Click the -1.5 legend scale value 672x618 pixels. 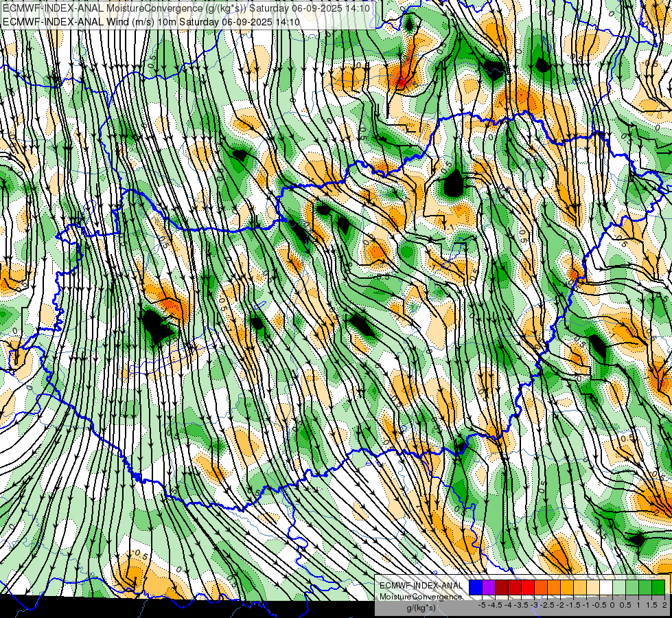coord(573,605)
